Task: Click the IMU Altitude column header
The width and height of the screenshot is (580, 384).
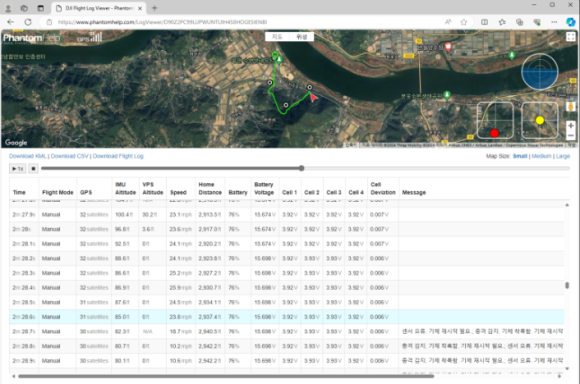Action: tap(125, 188)
